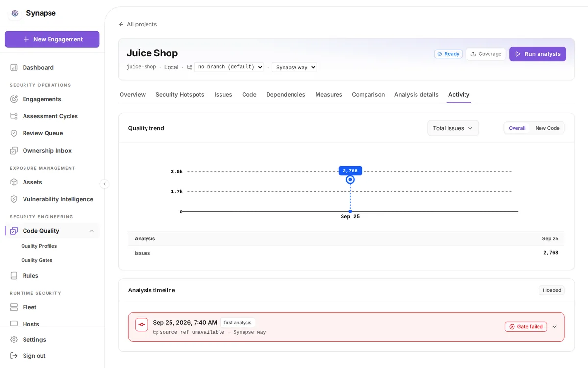
Task: Open the Synapse way profile dropdown
Action: [x=294, y=67]
